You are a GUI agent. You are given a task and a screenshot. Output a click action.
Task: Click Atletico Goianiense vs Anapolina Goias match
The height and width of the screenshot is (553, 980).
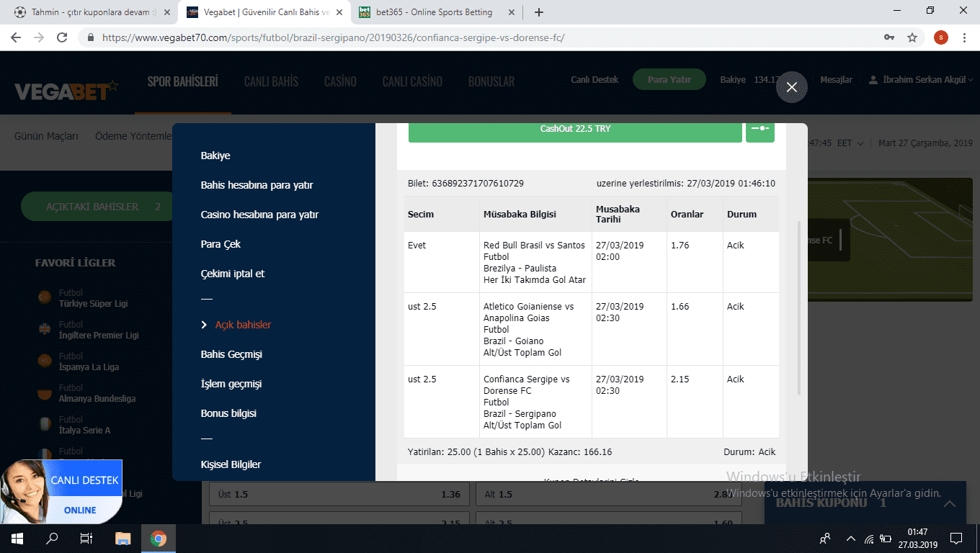click(x=529, y=312)
